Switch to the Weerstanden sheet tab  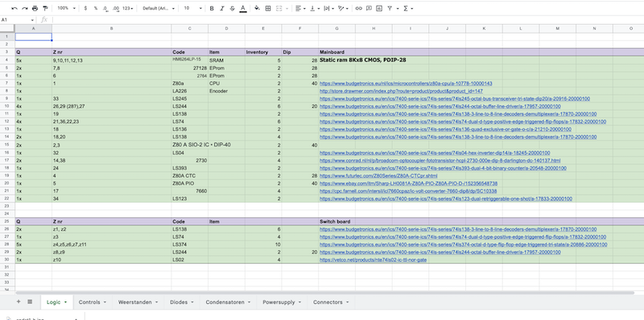138,302
